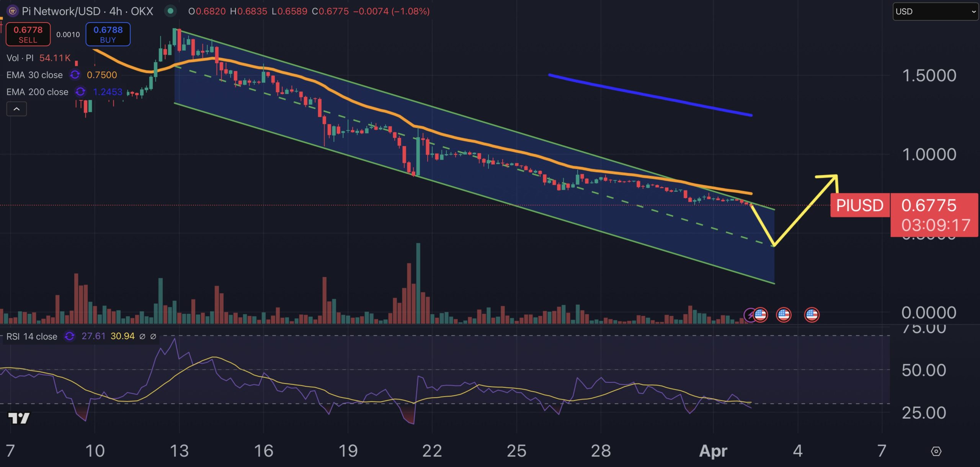The width and height of the screenshot is (980, 467).
Task: Open the first US flag economic event icon
Action: [760, 315]
